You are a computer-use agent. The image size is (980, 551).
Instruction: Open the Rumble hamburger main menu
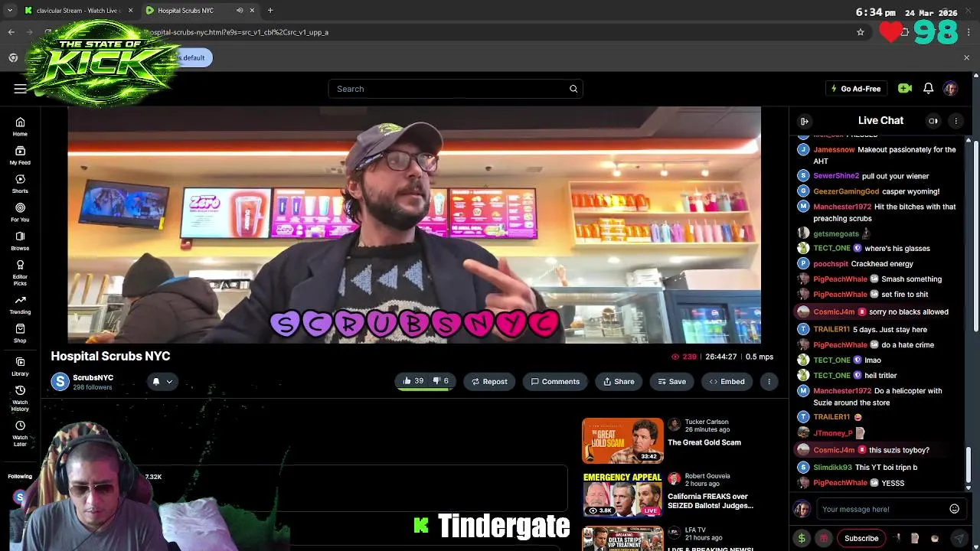[x=20, y=89]
